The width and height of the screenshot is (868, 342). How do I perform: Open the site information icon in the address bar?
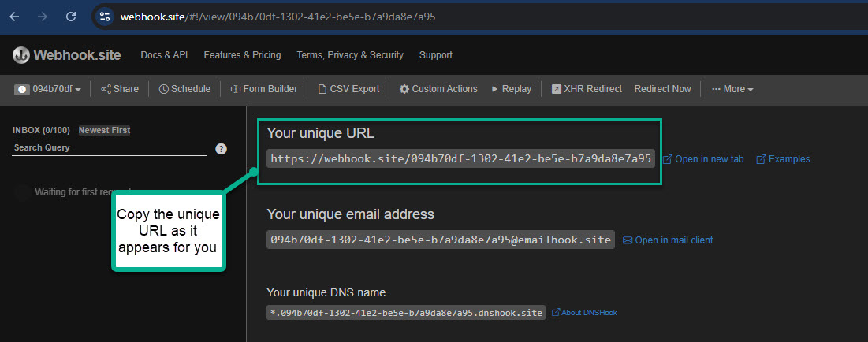(105, 17)
